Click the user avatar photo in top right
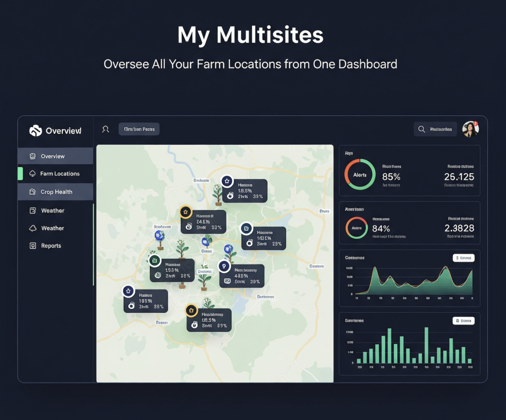Image resolution: width=506 pixels, height=420 pixels. pos(470,129)
